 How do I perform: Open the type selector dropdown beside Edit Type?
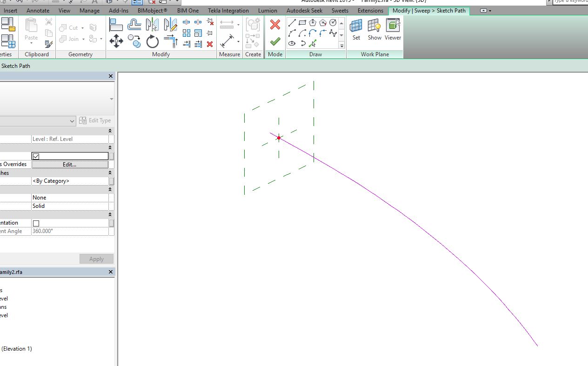(71, 120)
